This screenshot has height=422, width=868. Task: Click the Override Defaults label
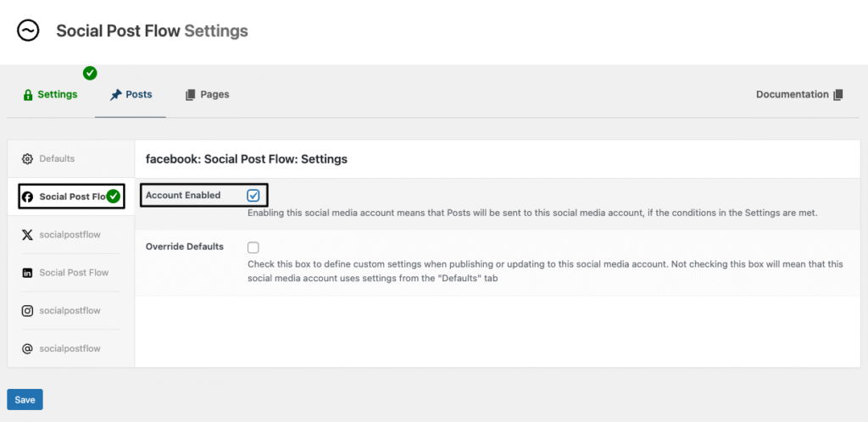point(184,247)
